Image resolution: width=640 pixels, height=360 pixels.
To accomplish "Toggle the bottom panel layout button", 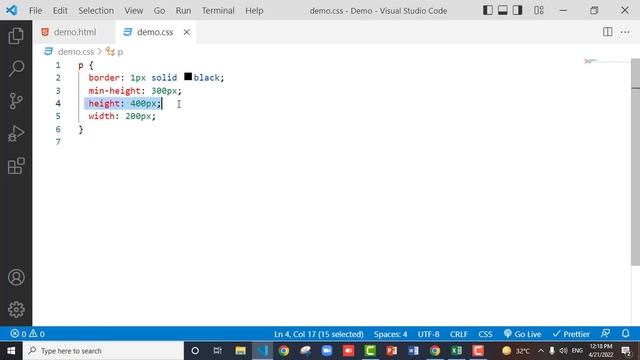I will (503, 10).
